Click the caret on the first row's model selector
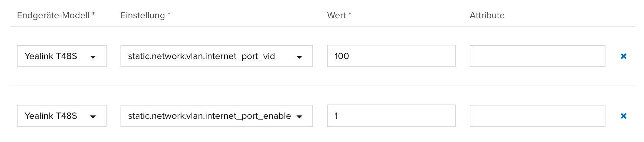 pyautogui.click(x=93, y=57)
